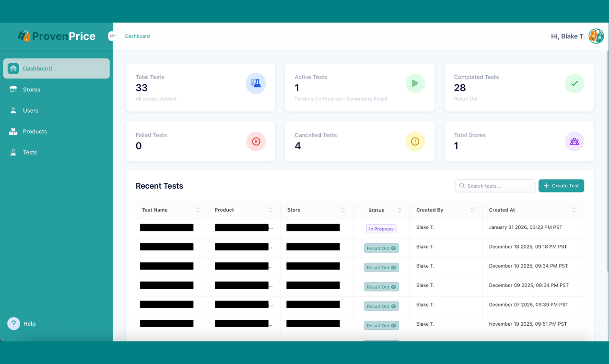Expand sorting on the Created At column
The image size is (609, 364).
pos(574,210)
